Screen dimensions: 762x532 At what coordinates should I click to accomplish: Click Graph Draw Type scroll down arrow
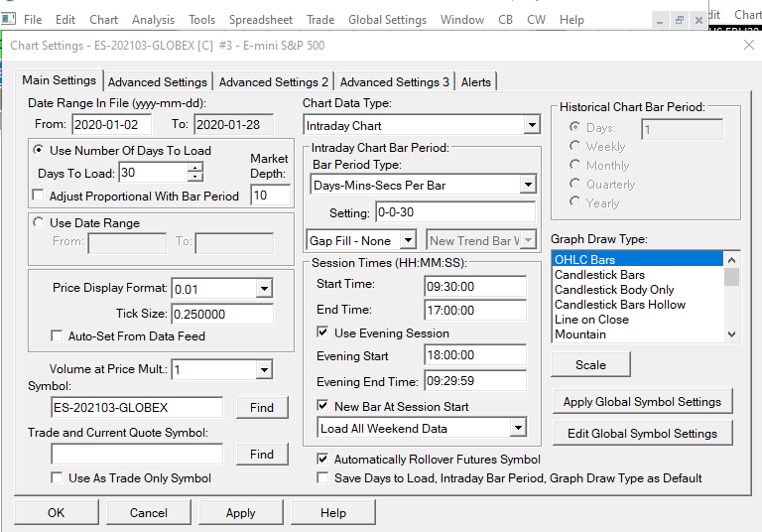[x=731, y=334]
